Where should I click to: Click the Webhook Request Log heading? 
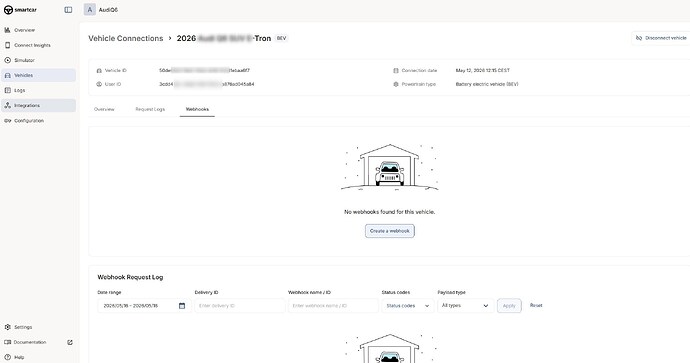coord(130,277)
